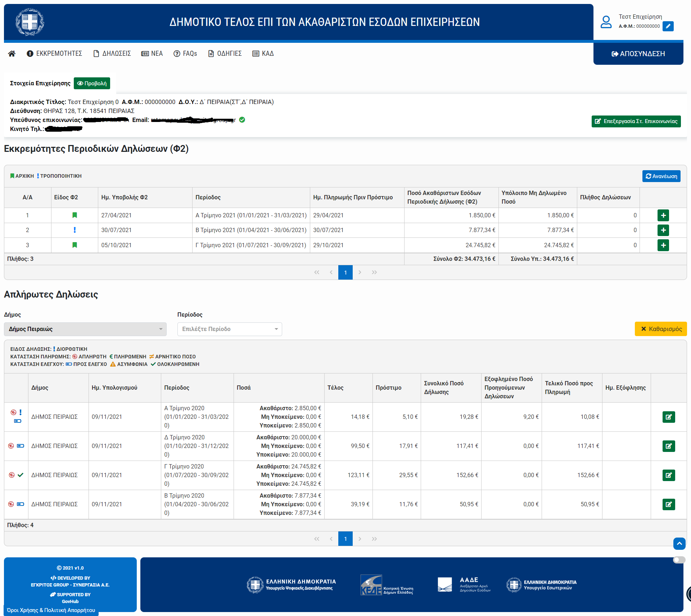Click unpaid status icon in Α Τρίμηνο 2020 row

[13, 412]
